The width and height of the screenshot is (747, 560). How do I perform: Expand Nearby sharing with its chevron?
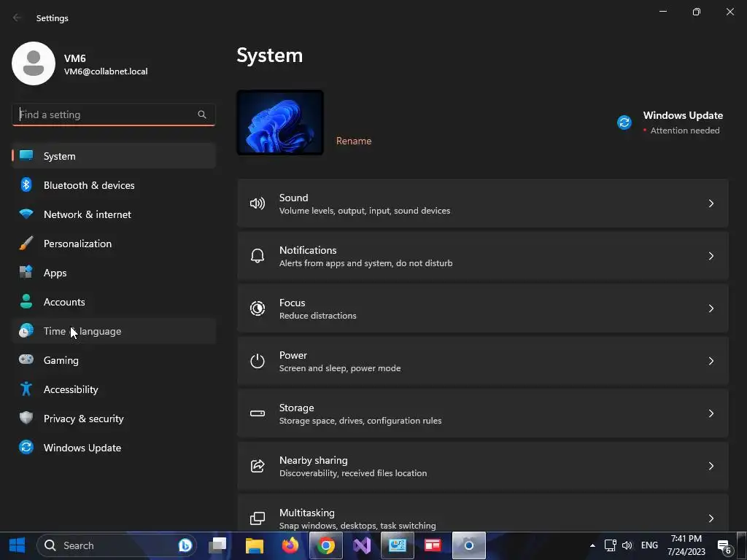point(711,466)
